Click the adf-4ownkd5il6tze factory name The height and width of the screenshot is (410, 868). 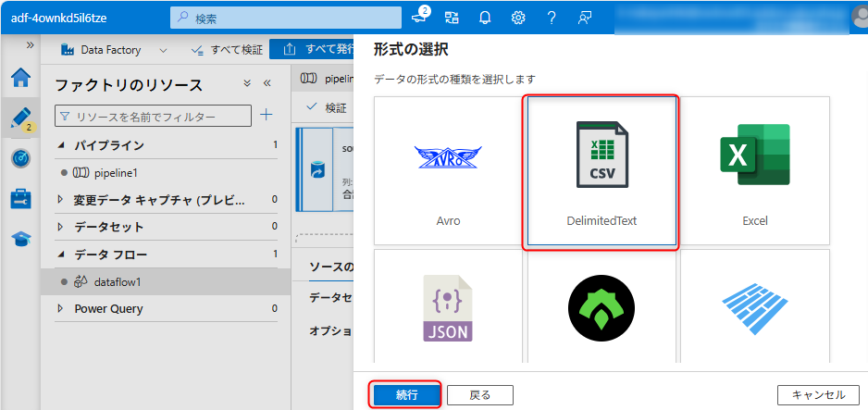[58, 18]
